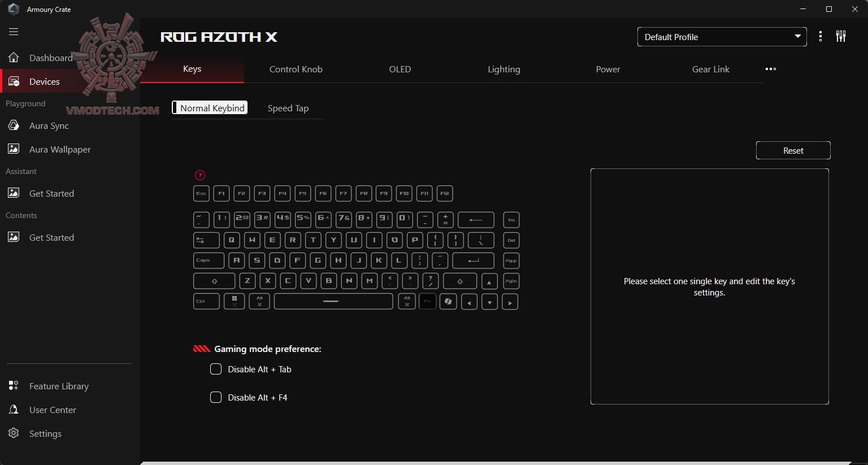The width and height of the screenshot is (868, 465).
Task: Select the Tab key on the keyboard
Action: click(x=206, y=240)
